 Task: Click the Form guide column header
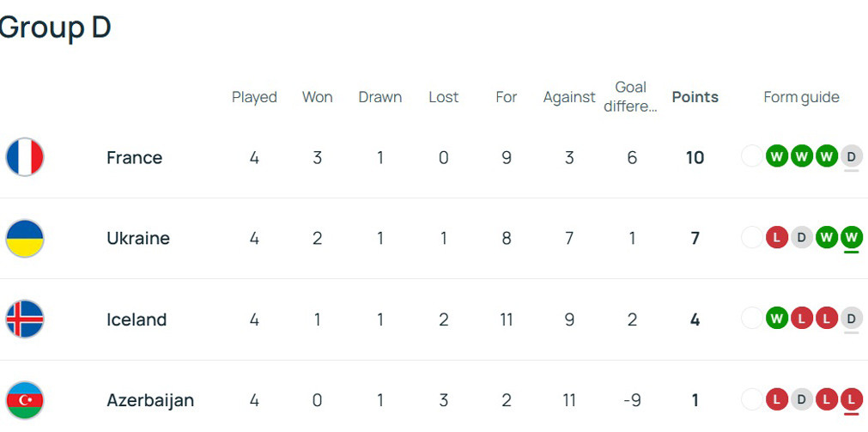(801, 97)
